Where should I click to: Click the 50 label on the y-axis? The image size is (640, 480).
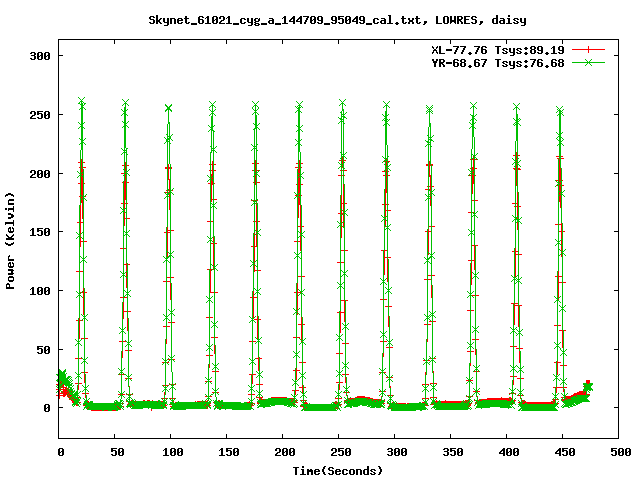coord(43,349)
